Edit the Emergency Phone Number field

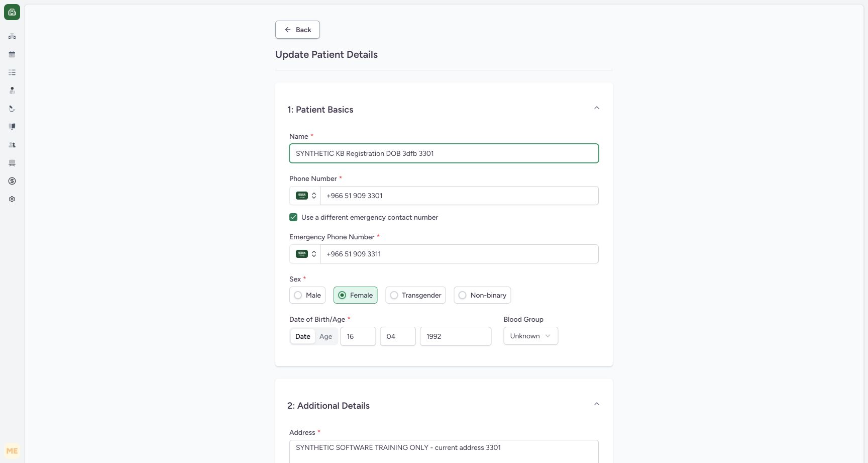[x=459, y=254]
